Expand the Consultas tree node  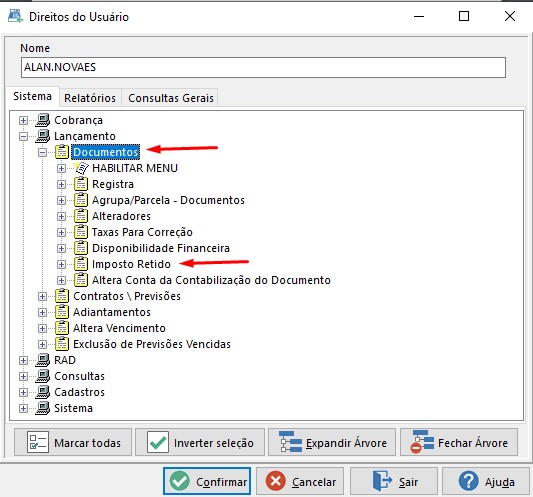(x=23, y=376)
